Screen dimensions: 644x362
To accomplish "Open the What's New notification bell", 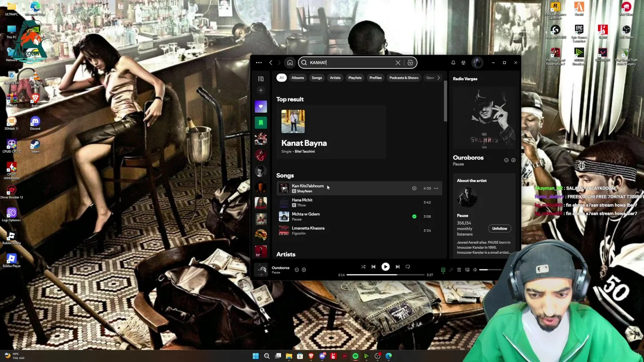I will pos(453,63).
